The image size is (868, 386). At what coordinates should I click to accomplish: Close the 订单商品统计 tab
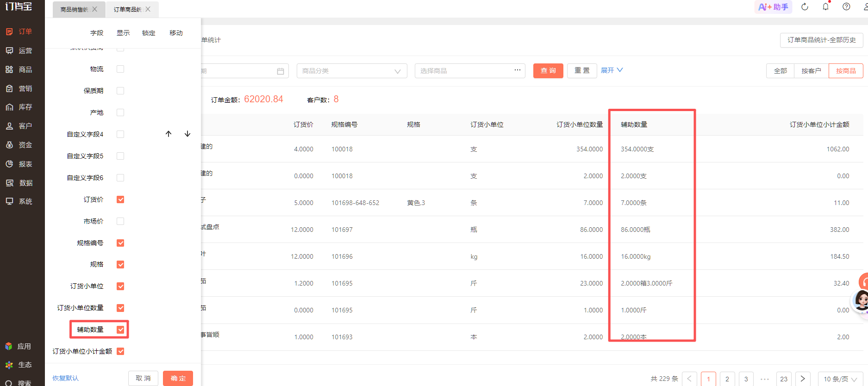pyautogui.click(x=148, y=9)
